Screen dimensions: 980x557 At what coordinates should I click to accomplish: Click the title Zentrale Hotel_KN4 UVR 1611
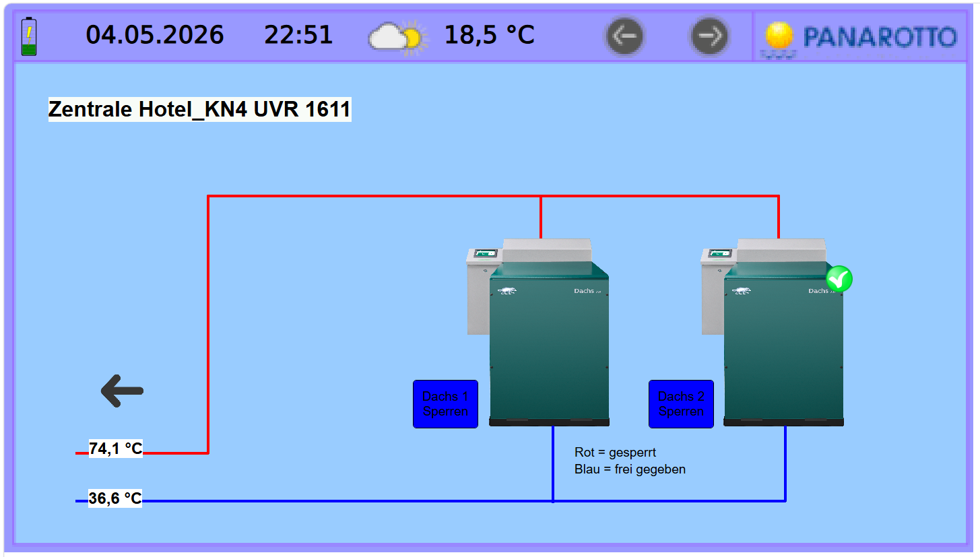pos(199,109)
